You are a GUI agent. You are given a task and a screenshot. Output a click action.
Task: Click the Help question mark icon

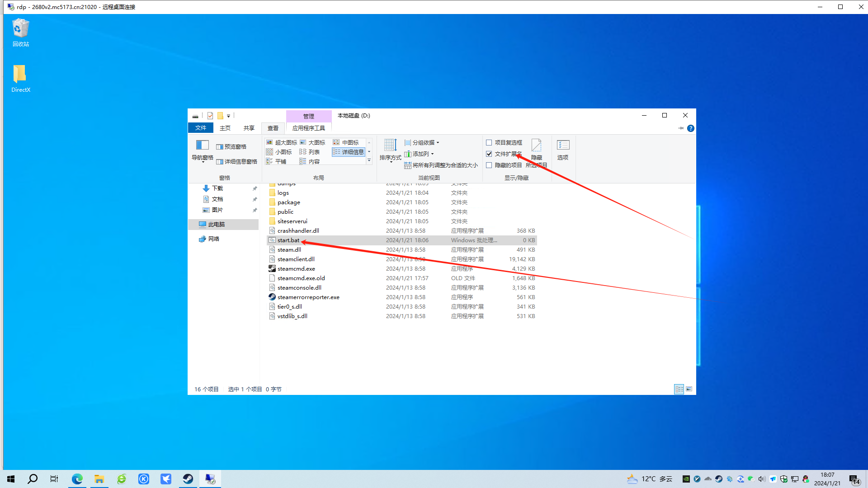690,128
